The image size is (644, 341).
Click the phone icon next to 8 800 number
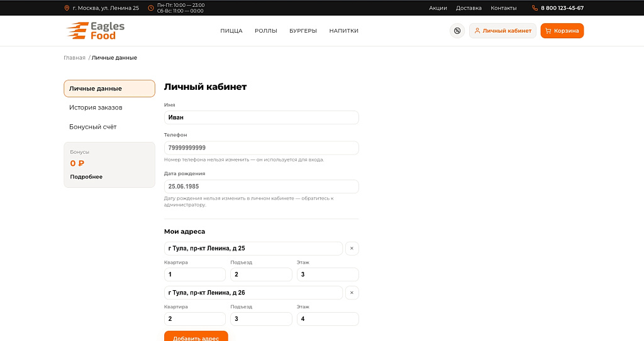[535, 8]
